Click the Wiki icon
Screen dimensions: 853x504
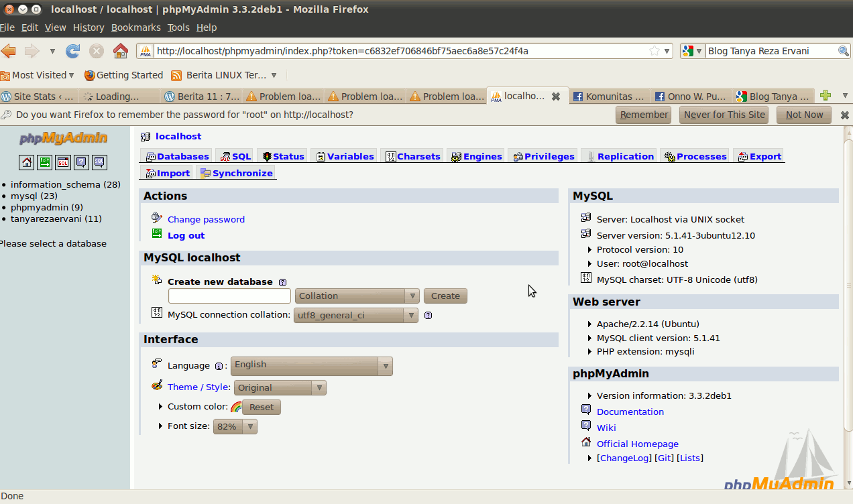(x=586, y=426)
